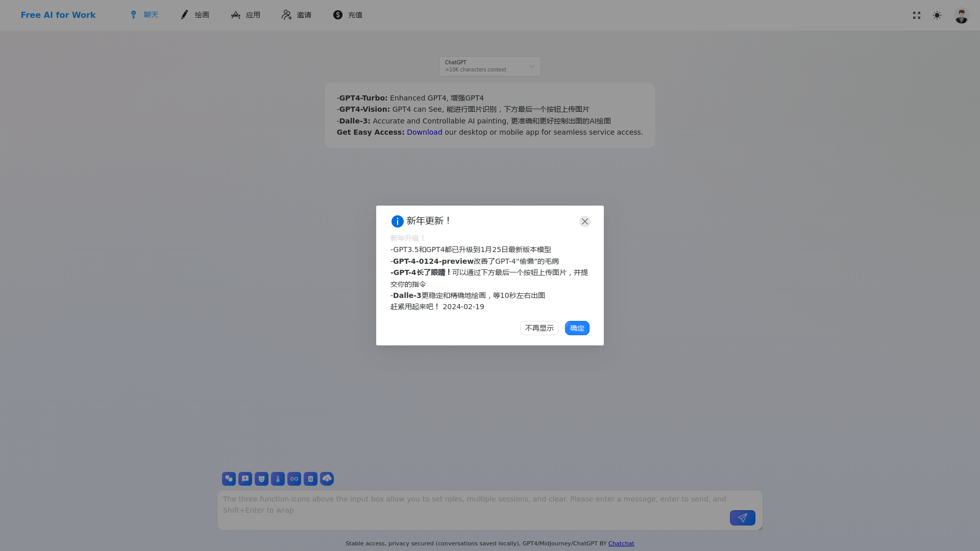980x551 pixels.
Task: Click the 2024-02-19 date text
Action: click(x=463, y=307)
